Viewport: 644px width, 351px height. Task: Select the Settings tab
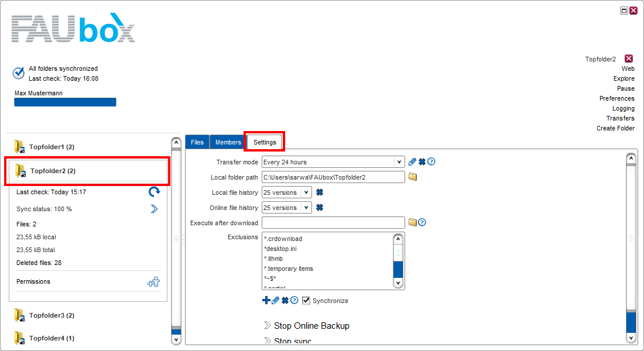[x=265, y=142]
